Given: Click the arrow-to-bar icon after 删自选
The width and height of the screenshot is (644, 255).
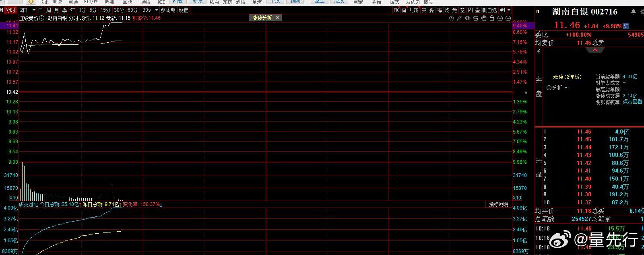Looking at the screenshot, I should pos(502,10).
